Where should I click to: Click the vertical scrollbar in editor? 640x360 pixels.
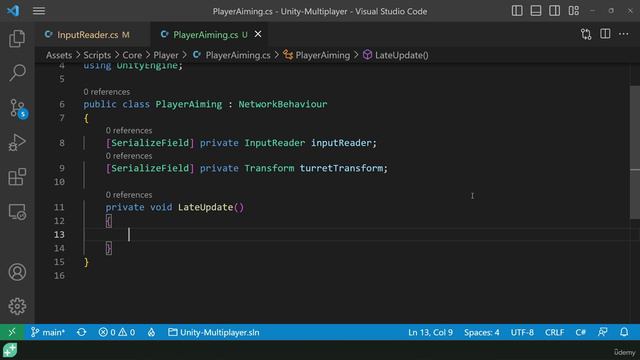[635, 152]
